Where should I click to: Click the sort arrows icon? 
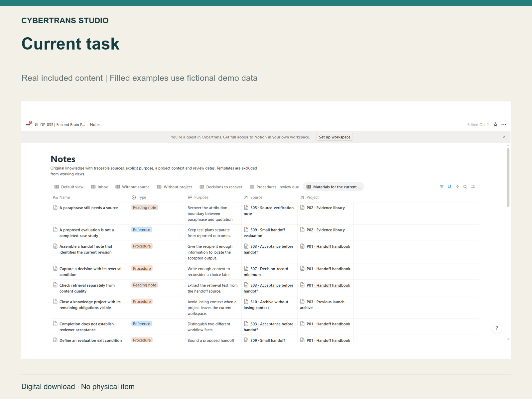pyautogui.click(x=450, y=187)
